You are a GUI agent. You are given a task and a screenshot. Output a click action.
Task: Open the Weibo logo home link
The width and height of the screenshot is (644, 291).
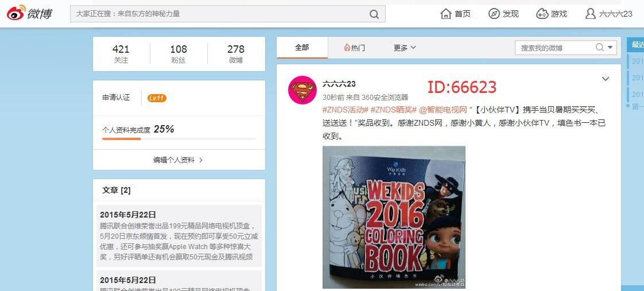pos(29,14)
